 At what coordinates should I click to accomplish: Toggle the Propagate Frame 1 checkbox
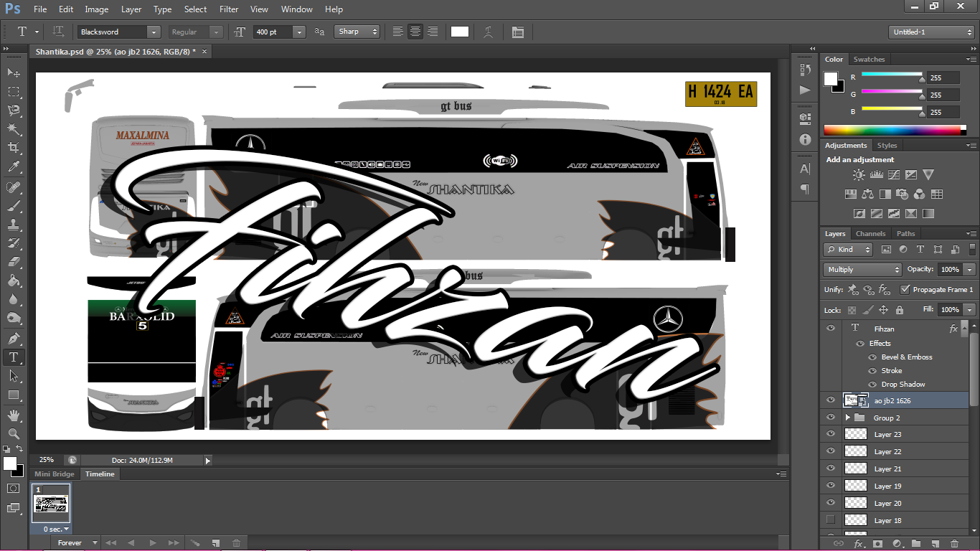pyautogui.click(x=905, y=289)
